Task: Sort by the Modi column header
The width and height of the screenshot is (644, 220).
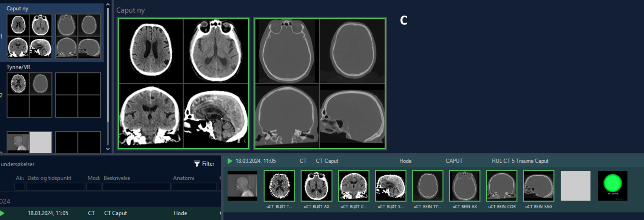Action: [x=93, y=178]
